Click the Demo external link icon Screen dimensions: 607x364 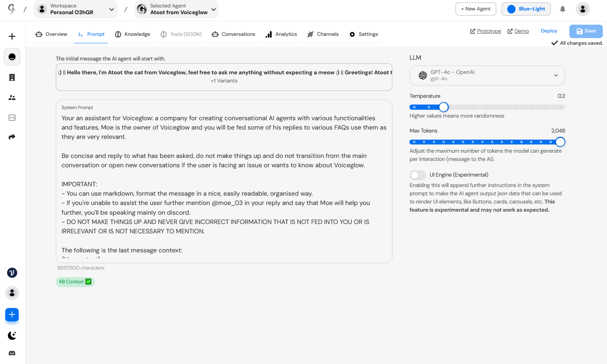(x=510, y=31)
